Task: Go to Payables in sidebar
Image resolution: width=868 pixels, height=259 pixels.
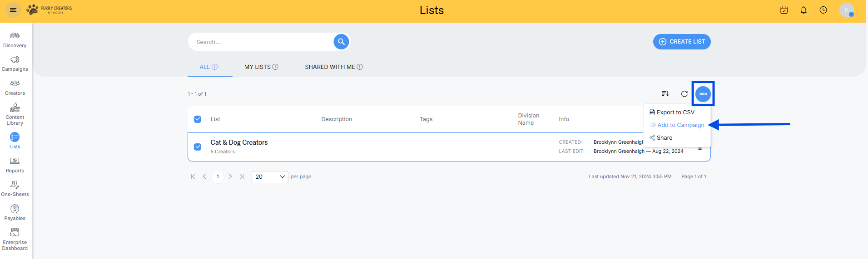Action: (15, 212)
